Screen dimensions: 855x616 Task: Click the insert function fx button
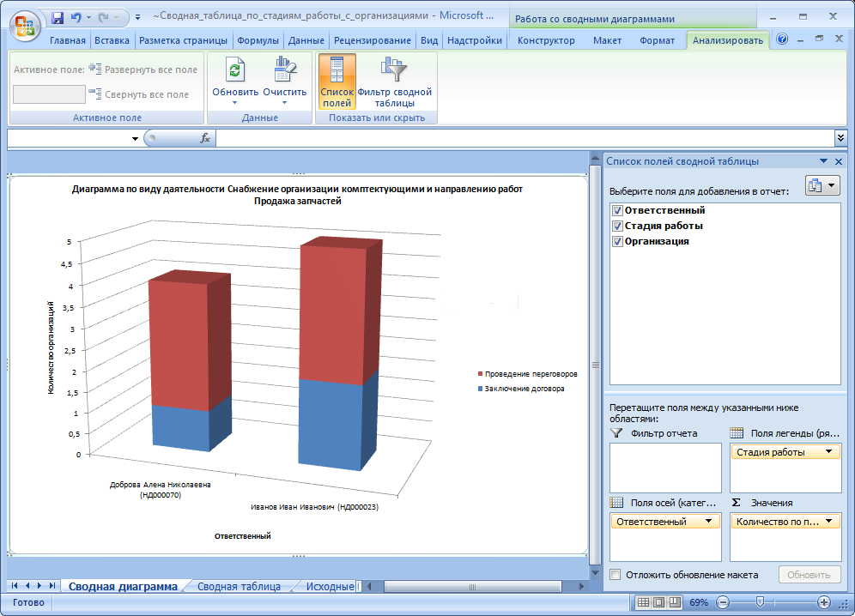coord(205,138)
